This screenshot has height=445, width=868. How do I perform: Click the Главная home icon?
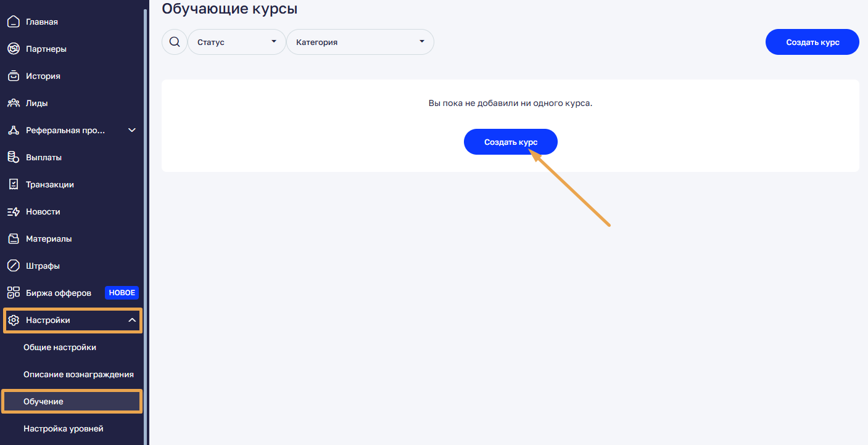[14, 22]
